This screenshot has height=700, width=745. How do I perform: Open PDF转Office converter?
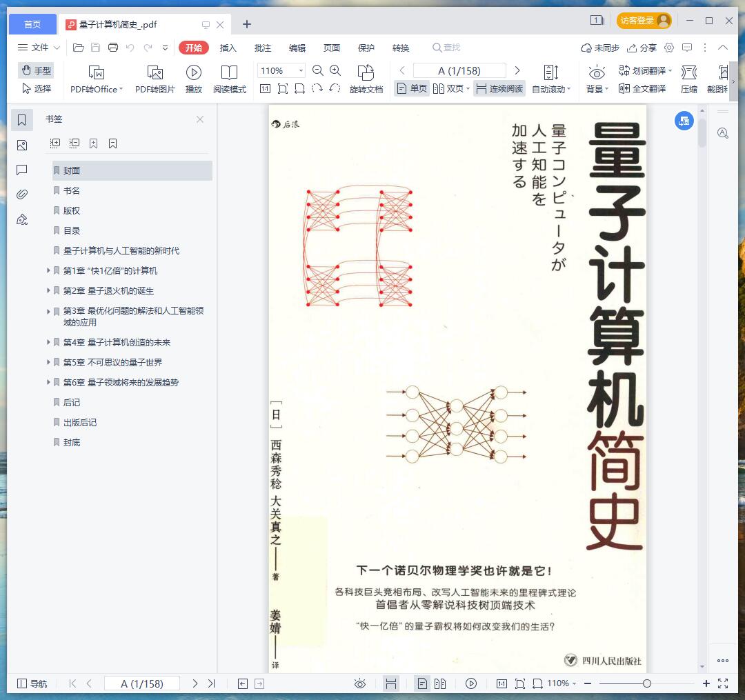pos(97,79)
